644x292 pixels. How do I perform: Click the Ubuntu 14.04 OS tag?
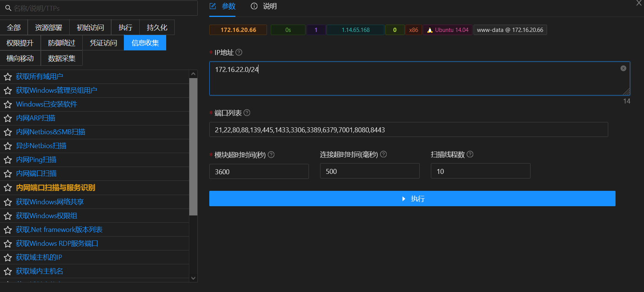pyautogui.click(x=448, y=30)
